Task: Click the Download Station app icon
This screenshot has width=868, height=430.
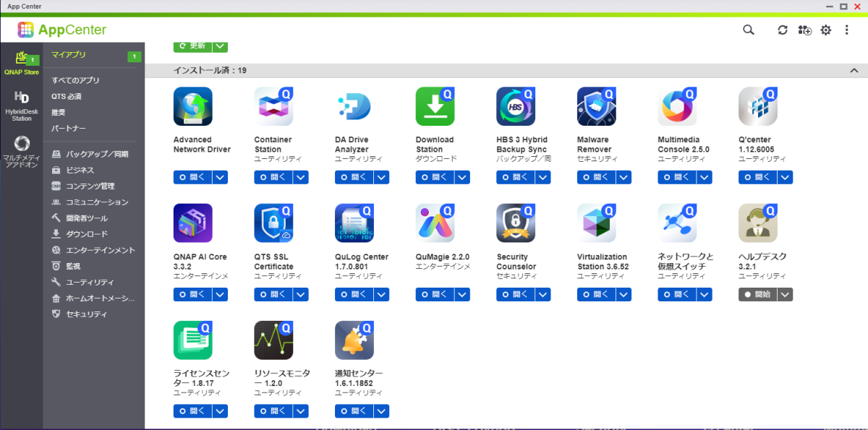Action: (x=435, y=107)
